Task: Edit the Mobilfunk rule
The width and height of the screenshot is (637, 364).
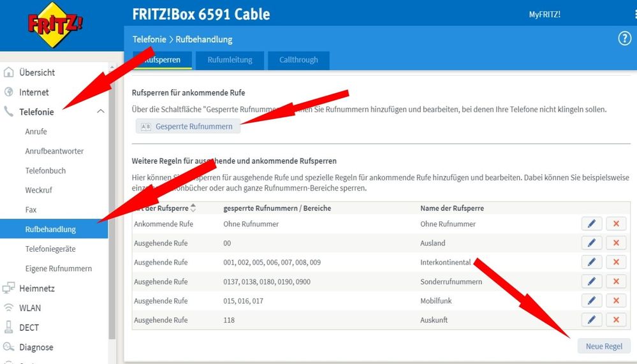Action: coord(592,301)
